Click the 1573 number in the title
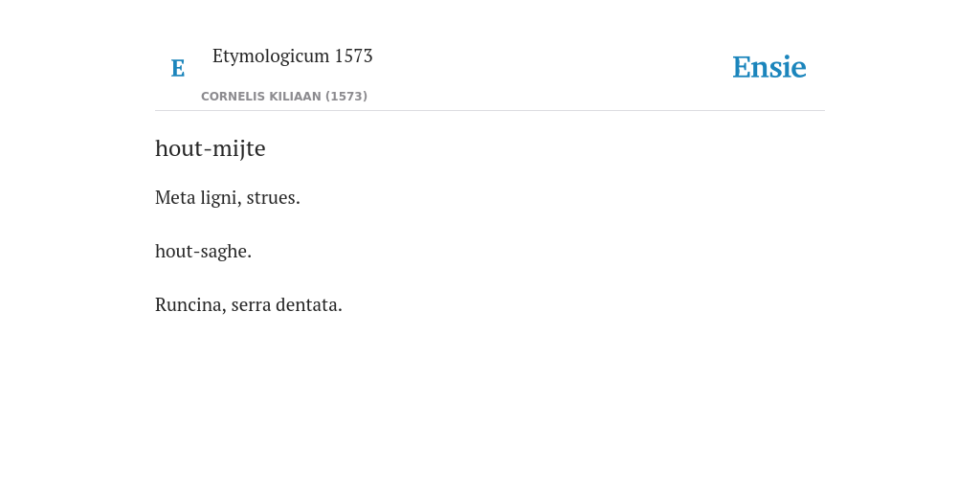Screen dimensions: 980x490 354,56
